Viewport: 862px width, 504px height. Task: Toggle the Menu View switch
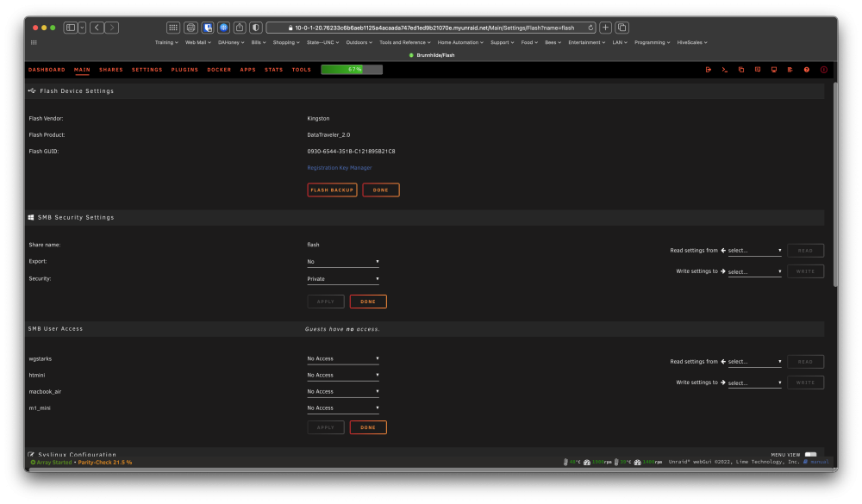coord(811,455)
